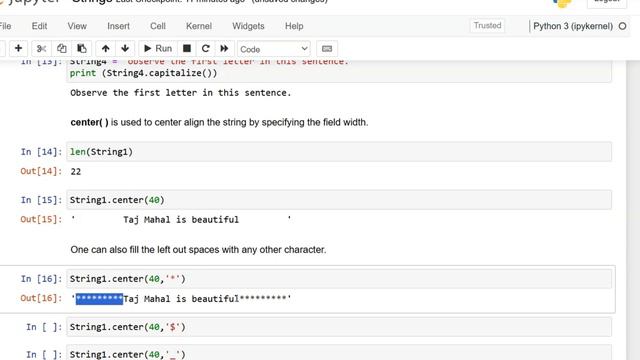
Task: Move selected cell down arrow
Action: 125,49
